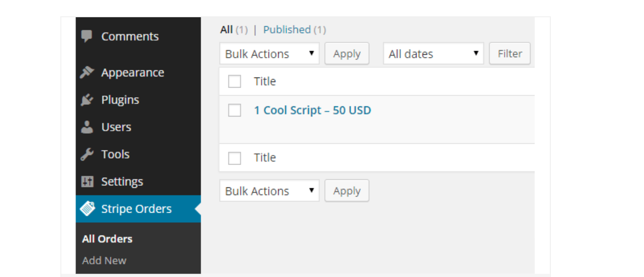
Task: Tick the top Title select-all checkbox
Action: point(235,82)
